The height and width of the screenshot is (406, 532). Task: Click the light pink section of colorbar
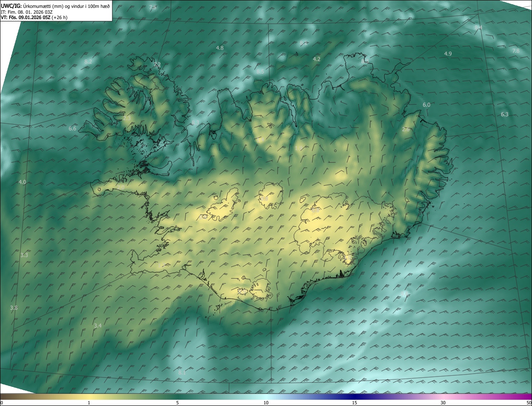point(443,396)
